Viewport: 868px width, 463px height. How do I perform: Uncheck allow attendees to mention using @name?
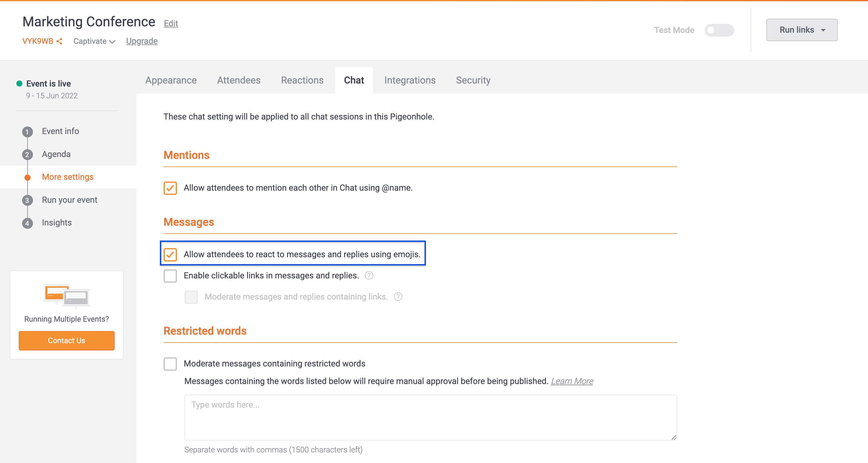click(x=170, y=188)
